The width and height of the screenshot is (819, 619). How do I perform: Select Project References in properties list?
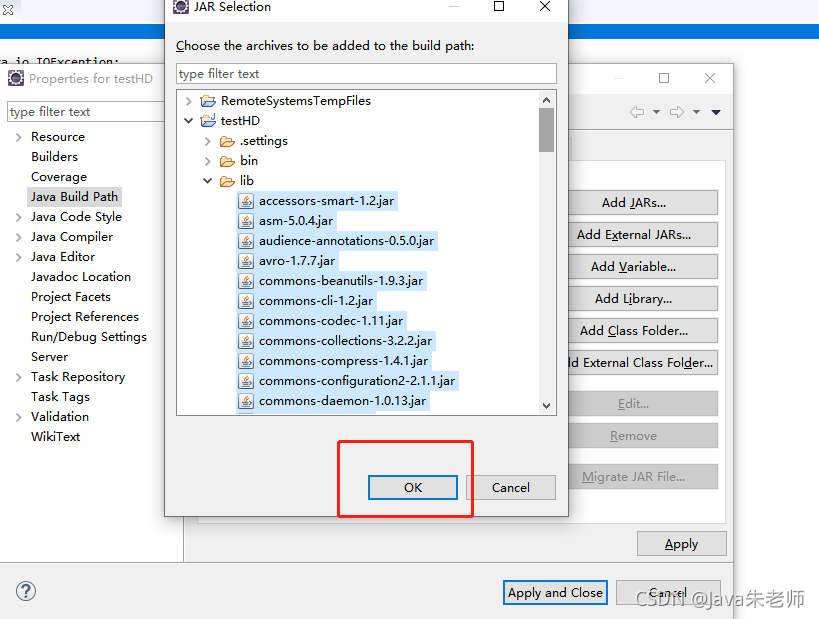pyautogui.click(x=85, y=317)
